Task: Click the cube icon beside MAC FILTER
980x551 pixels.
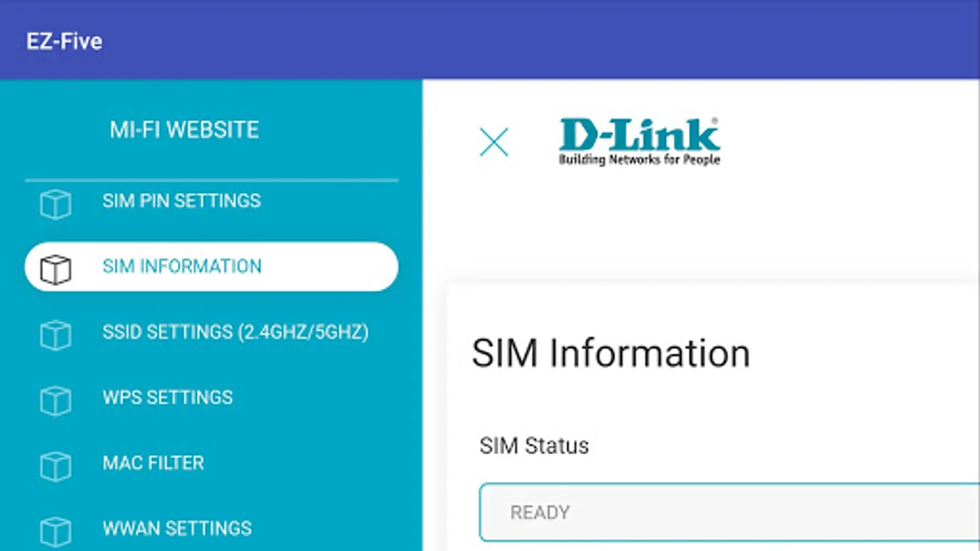Action: tap(55, 466)
